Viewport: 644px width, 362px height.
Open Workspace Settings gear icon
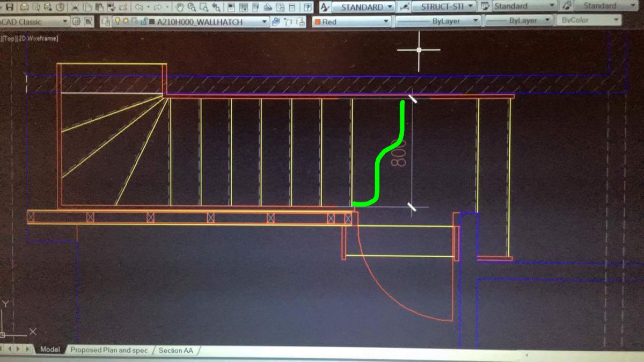pos(76,22)
